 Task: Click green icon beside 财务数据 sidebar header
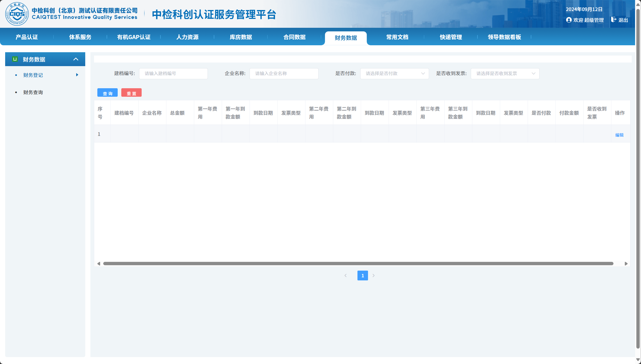[x=15, y=59]
